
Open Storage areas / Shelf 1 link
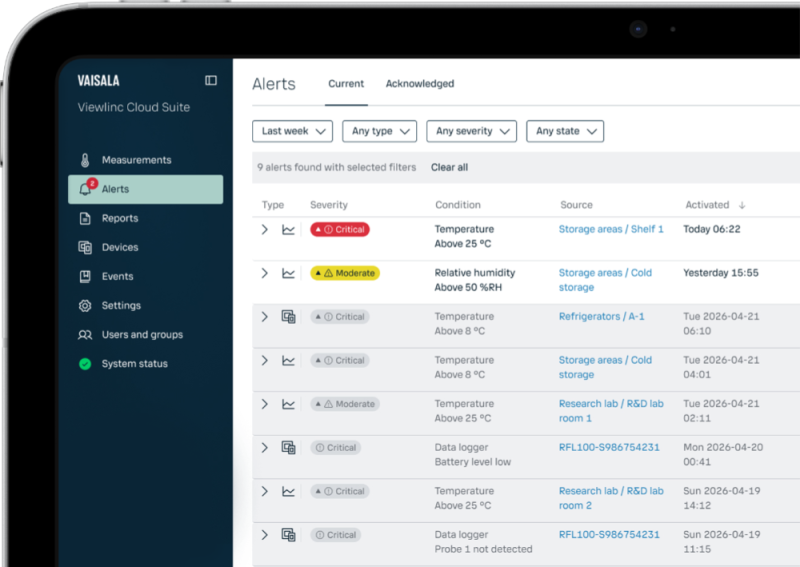(611, 229)
